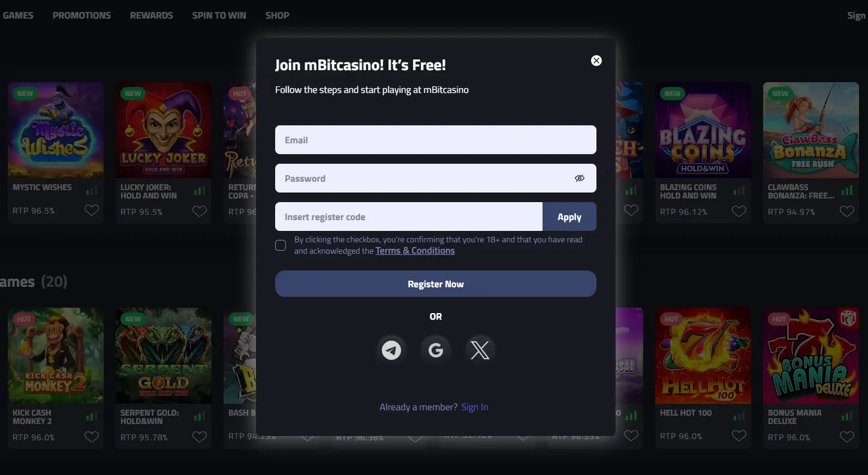Viewport: 868px width, 475px height.
Task: Open the REWARDS page
Action: click(151, 15)
